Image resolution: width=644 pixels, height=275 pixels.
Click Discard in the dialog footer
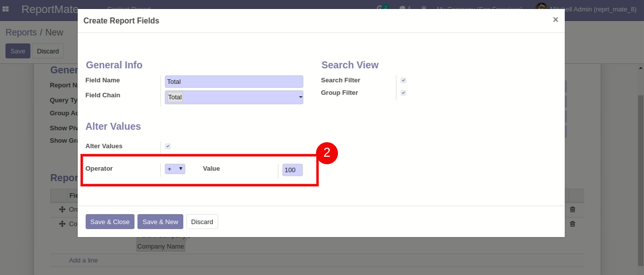pyautogui.click(x=202, y=222)
